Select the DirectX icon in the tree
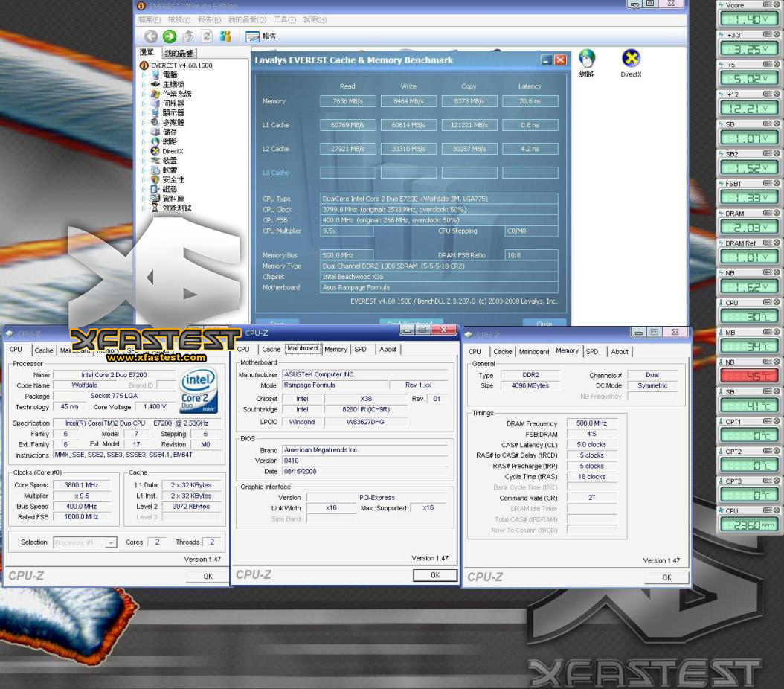Image resolution: width=784 pixels, height=689 pixels. pyautogui.click(x=155, y=151)
